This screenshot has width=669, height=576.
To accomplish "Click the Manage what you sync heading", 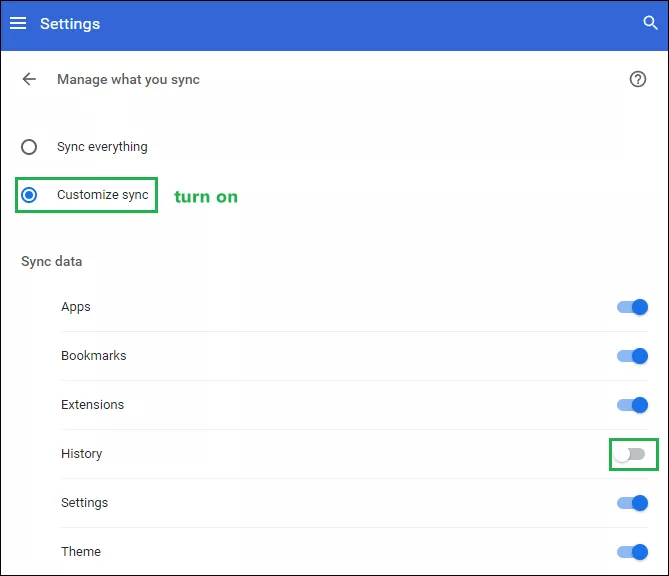I will pos(128,79).
